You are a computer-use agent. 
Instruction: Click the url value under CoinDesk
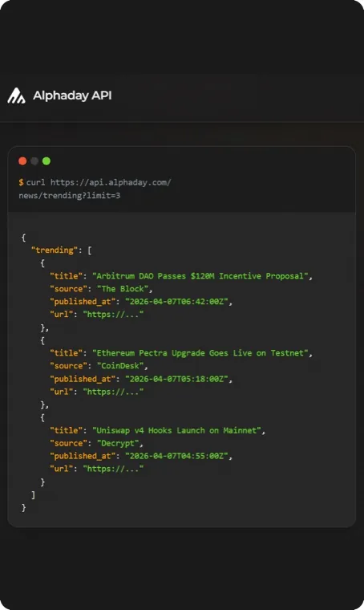click(113, 392)
